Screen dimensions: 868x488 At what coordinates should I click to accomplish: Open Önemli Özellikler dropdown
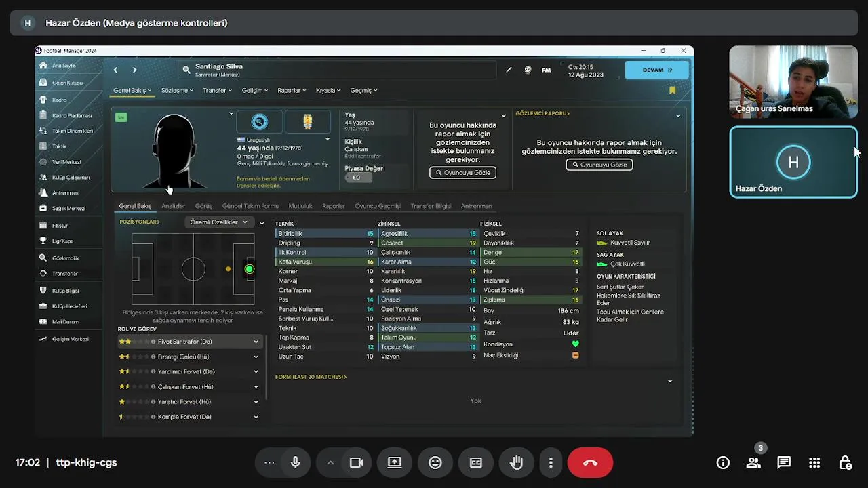[218, 222]
